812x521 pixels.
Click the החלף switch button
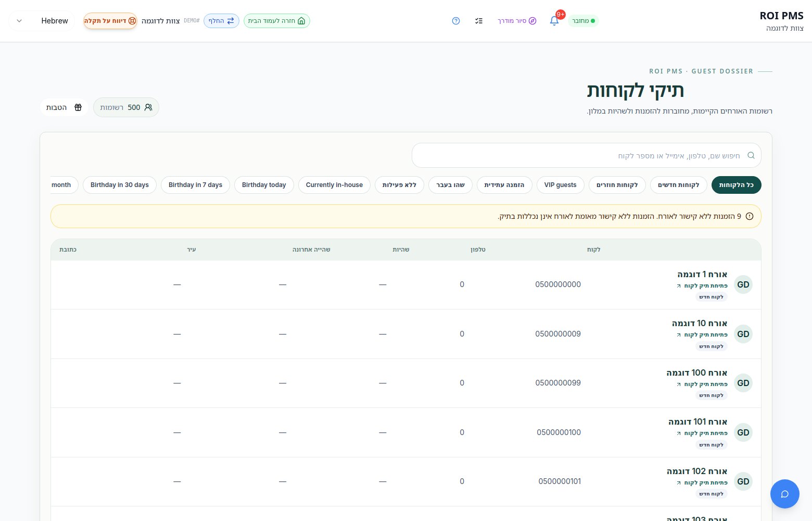(x=221, y=21)
